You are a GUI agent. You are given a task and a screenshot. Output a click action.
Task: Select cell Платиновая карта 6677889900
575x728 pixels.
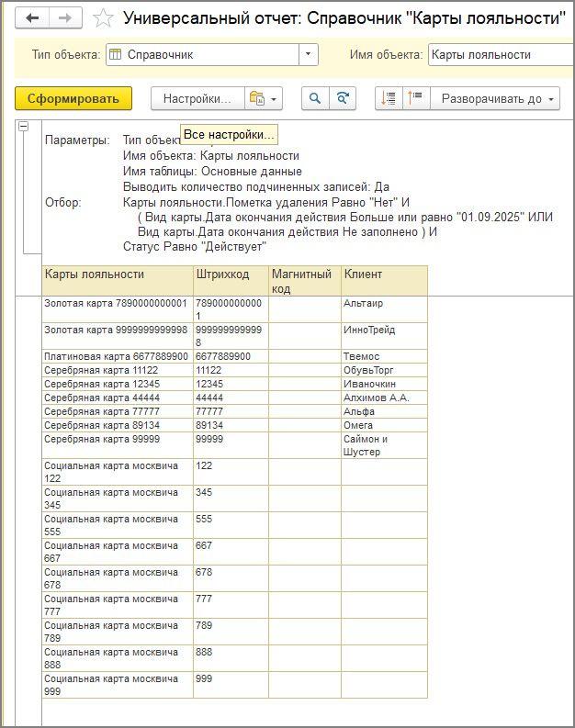click(x=118, y=356)
